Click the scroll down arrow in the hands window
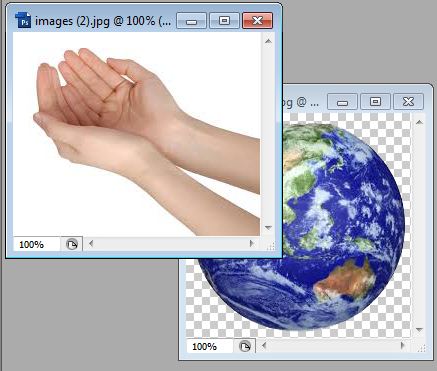Image resolution: width=437 pixels, height=371 pixels. tap(268, 228)
